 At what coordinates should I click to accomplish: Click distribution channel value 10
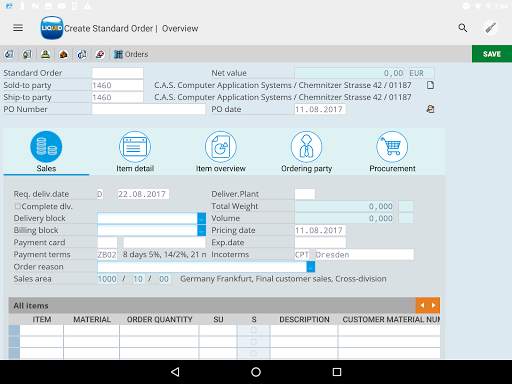click(138, 279)
